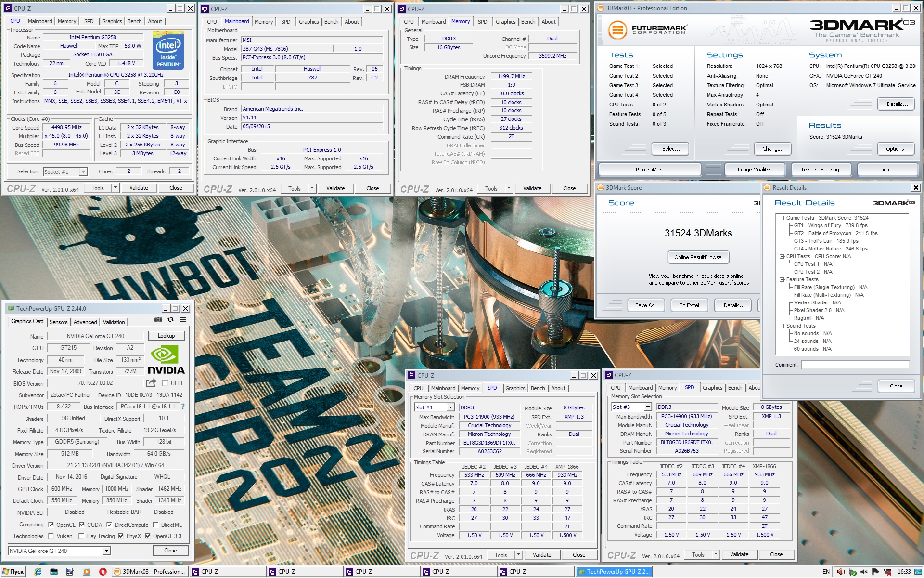Screen dimensions: 924x578
Task: Click the Comment field in Result Details
Action: click(x=855, y=365)
